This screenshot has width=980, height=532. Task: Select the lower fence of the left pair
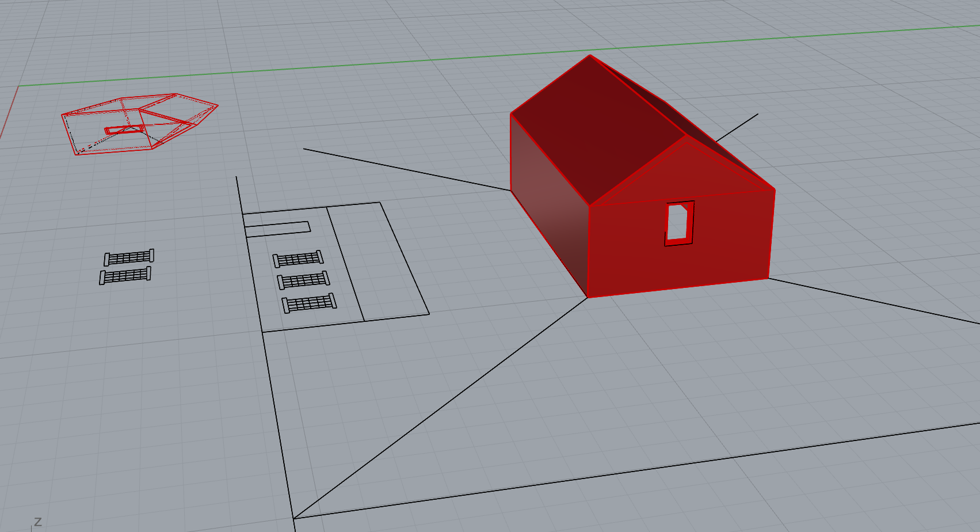point(125,276)
